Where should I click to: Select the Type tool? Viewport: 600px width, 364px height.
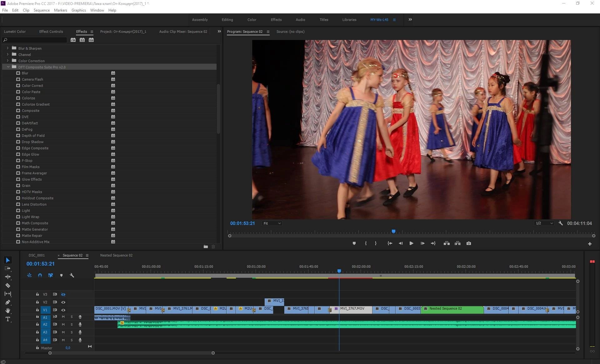8,319
